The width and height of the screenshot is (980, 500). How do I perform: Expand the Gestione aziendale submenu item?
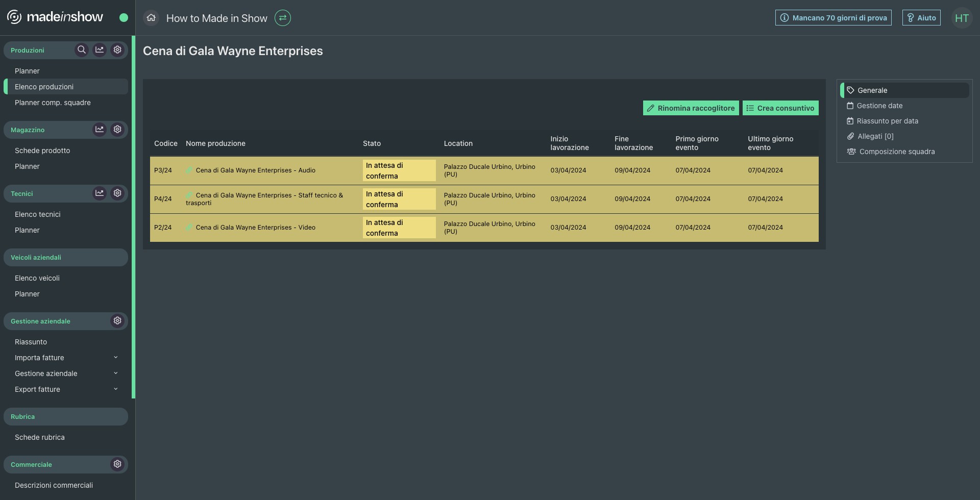(x=116, y=373)
